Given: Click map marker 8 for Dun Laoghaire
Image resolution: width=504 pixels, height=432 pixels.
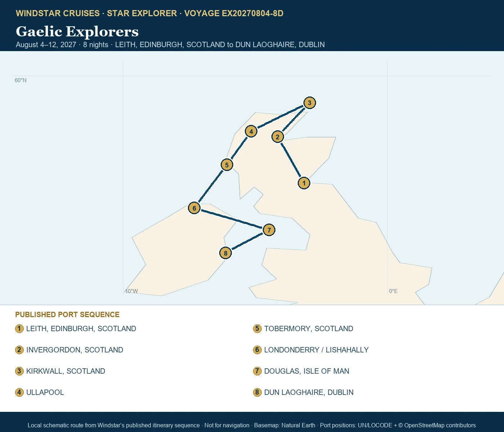Looking at the screenshot, I should 225,253.
